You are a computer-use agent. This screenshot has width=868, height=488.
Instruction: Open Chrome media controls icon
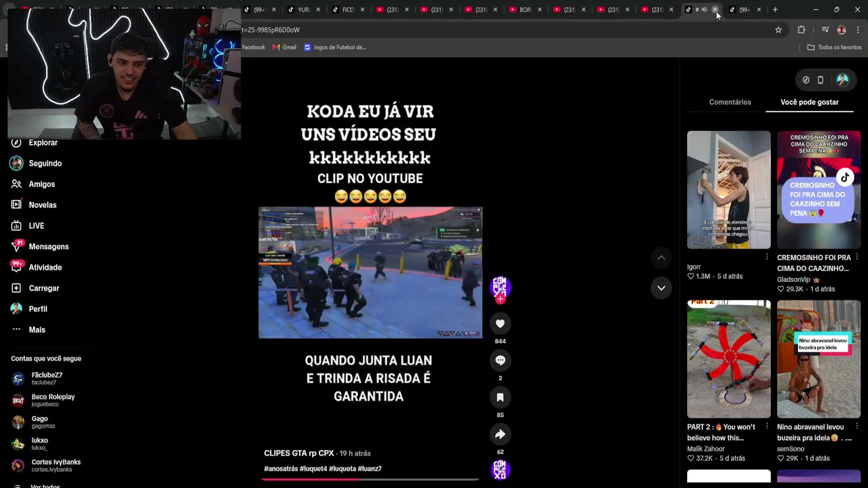tap(825, 30)
